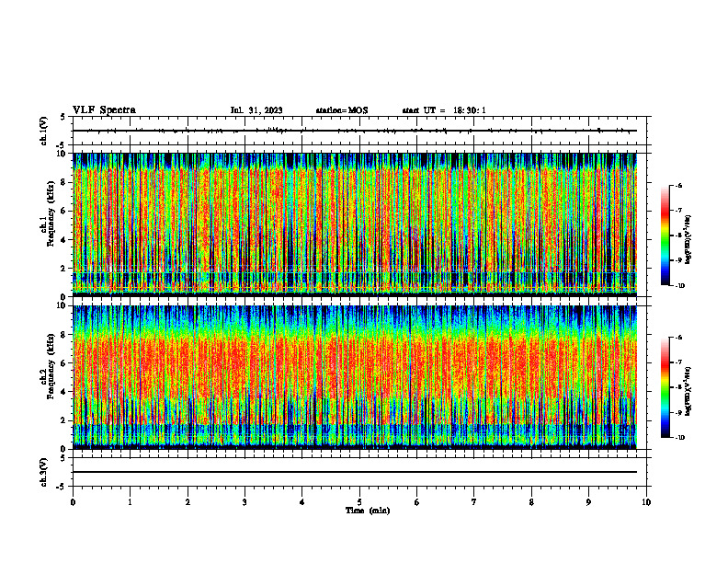
Task: Click the "7" tick label on the time axis
Action: tap(474, 502)
